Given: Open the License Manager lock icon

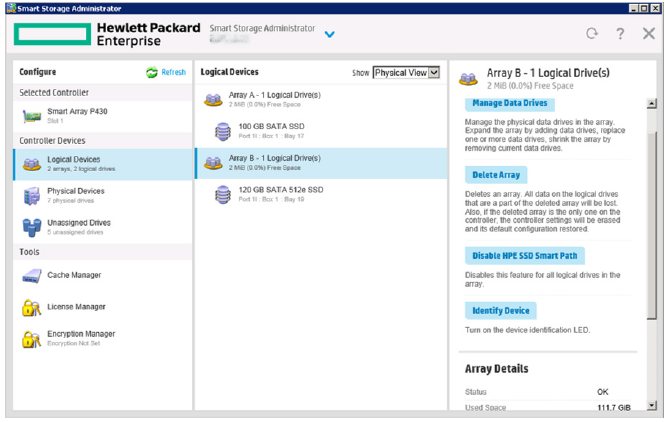Looking at the screenshot, I should [32, 308].
